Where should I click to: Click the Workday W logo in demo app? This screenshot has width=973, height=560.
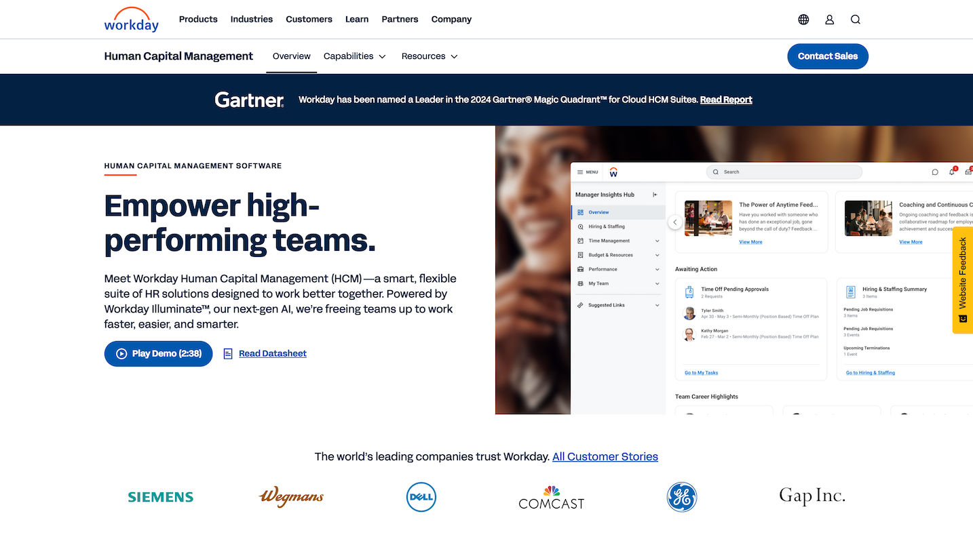[613, 172]
